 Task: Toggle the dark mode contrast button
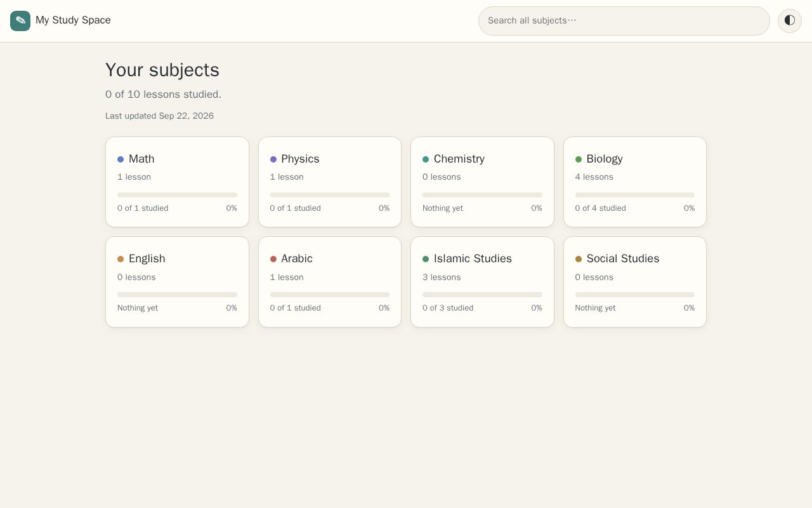790,21
